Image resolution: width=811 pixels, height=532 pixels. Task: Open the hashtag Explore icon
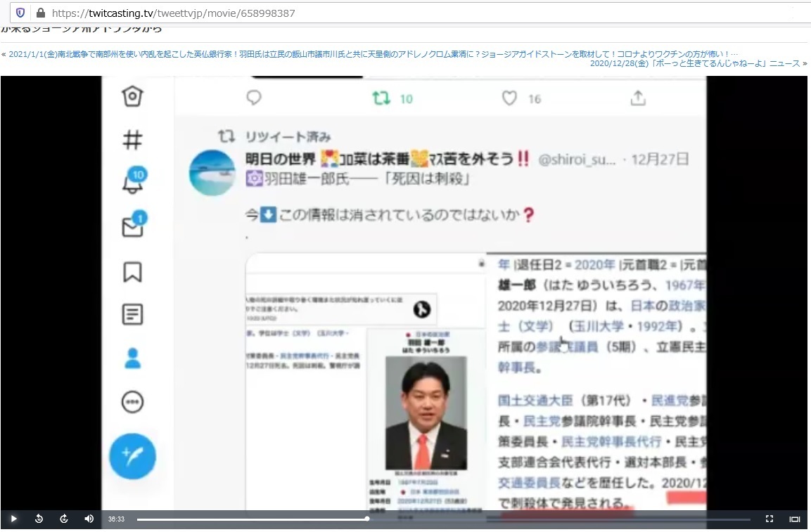pos(132,140)
